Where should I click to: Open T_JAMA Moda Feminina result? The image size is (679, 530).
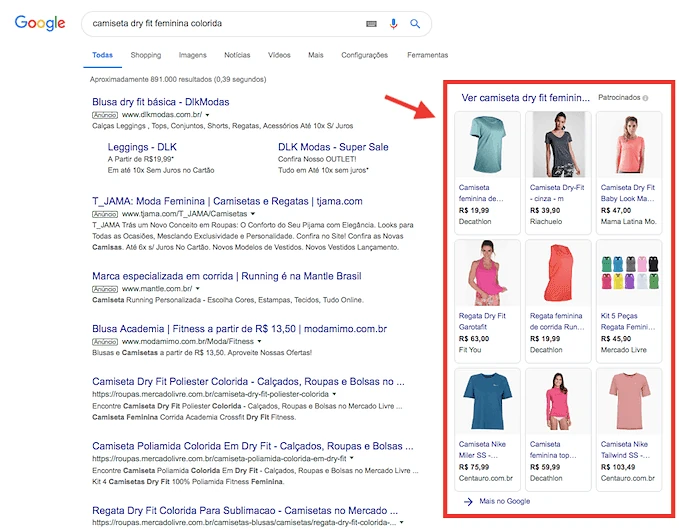click(227, 201)
